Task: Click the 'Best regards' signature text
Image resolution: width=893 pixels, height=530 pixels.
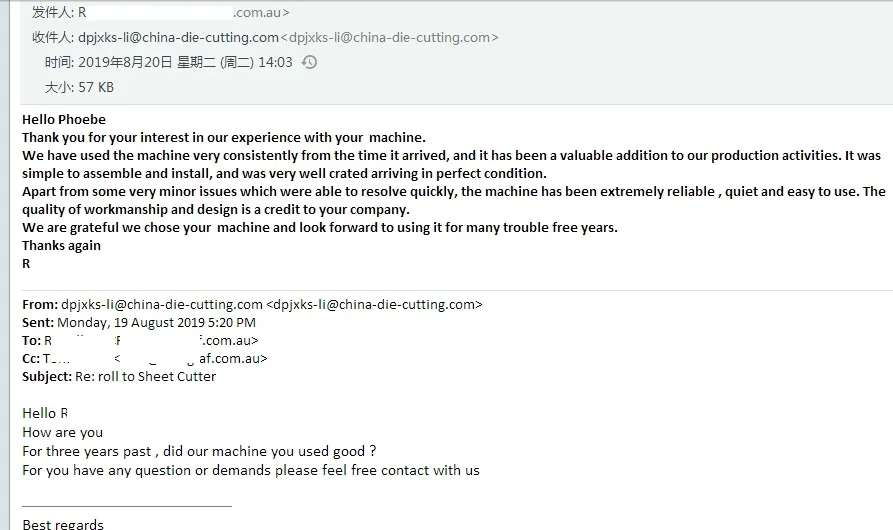Action: click(62, 524)
